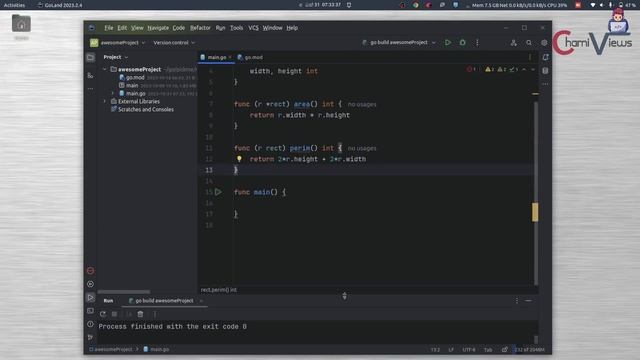Open the red Problems tool window icon
Image resolution: width=640 pixels, height=360 pixels.
(x=91, y=271)
